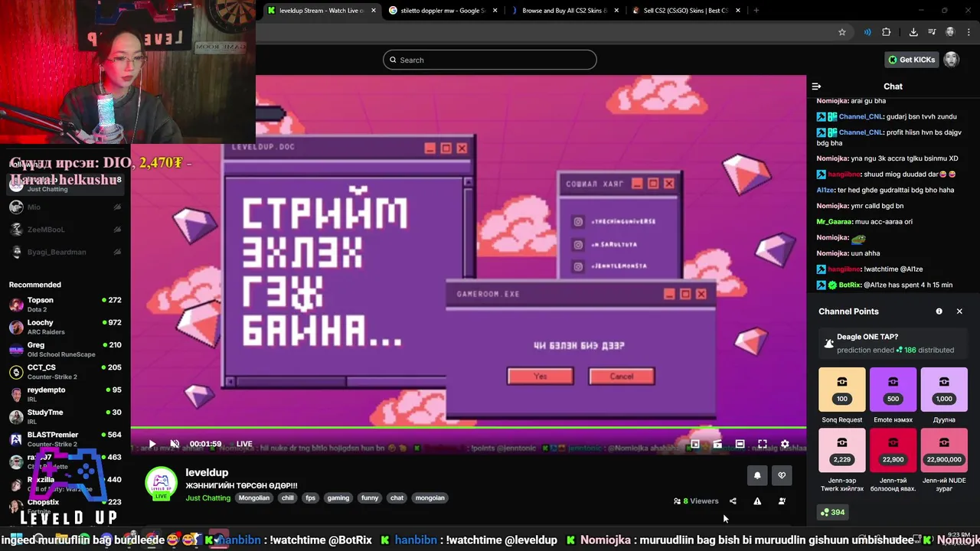This screenshot has width=980, height=551.
Task: Open Chrome profile avatar
Action: (950, 32)
